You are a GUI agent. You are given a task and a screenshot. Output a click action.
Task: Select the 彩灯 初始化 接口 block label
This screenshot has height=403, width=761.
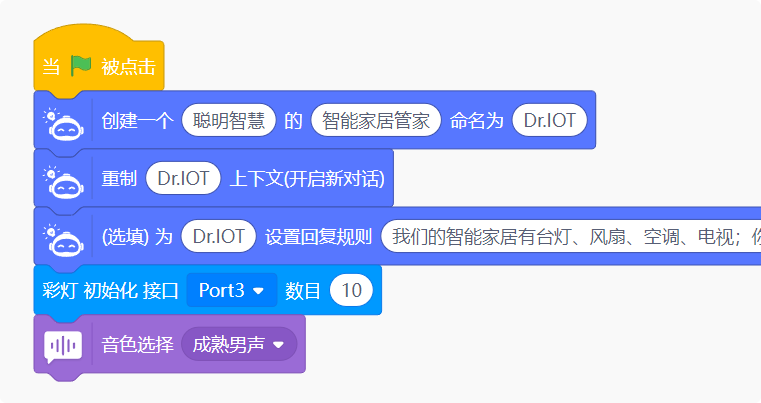(x=110, y=291)
